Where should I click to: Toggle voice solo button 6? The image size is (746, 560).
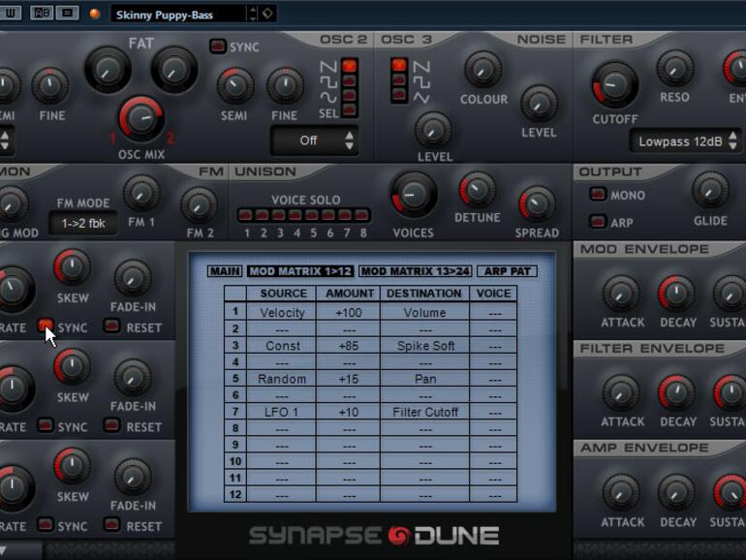(x=328, y=215)
